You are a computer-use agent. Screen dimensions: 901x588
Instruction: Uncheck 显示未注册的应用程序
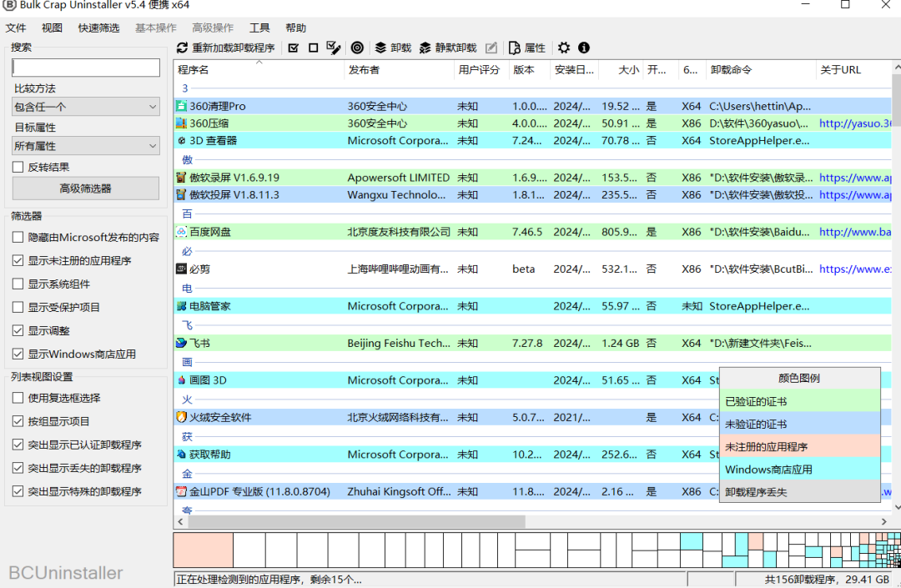click(x=18, y=261)
